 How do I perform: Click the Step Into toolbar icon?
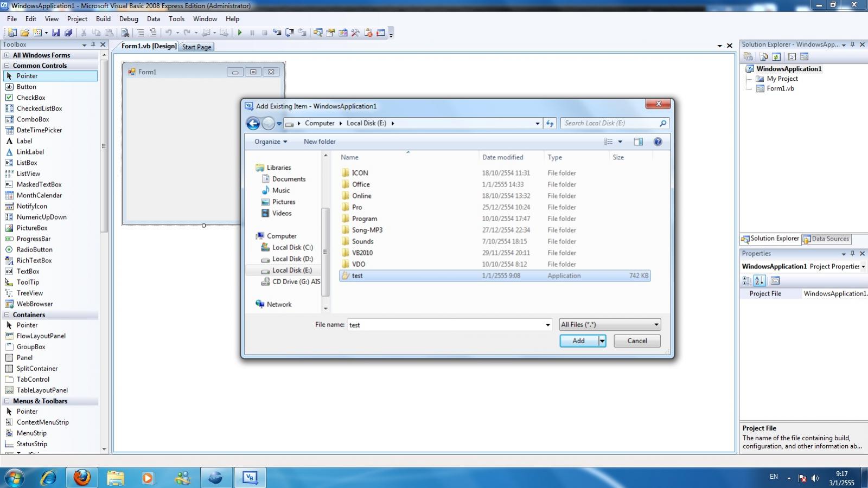click(277, 33)
